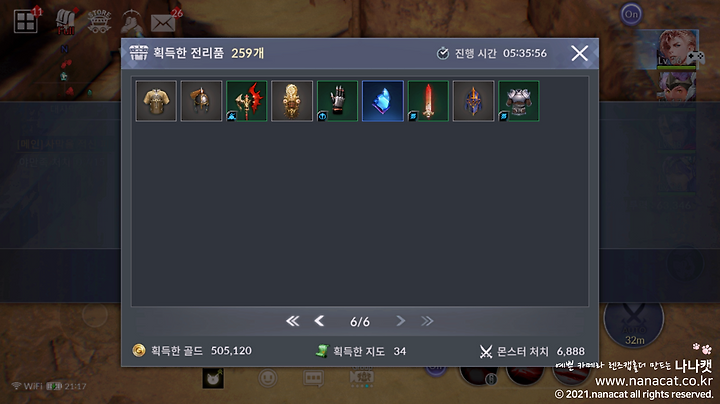Select the bronze helmet loot item
This screenshot has width=720, height=404.
(201, 101)
